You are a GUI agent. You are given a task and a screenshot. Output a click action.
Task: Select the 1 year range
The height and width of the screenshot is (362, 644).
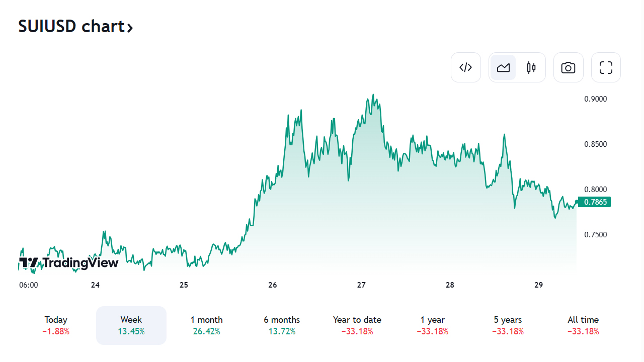point(433,325)
